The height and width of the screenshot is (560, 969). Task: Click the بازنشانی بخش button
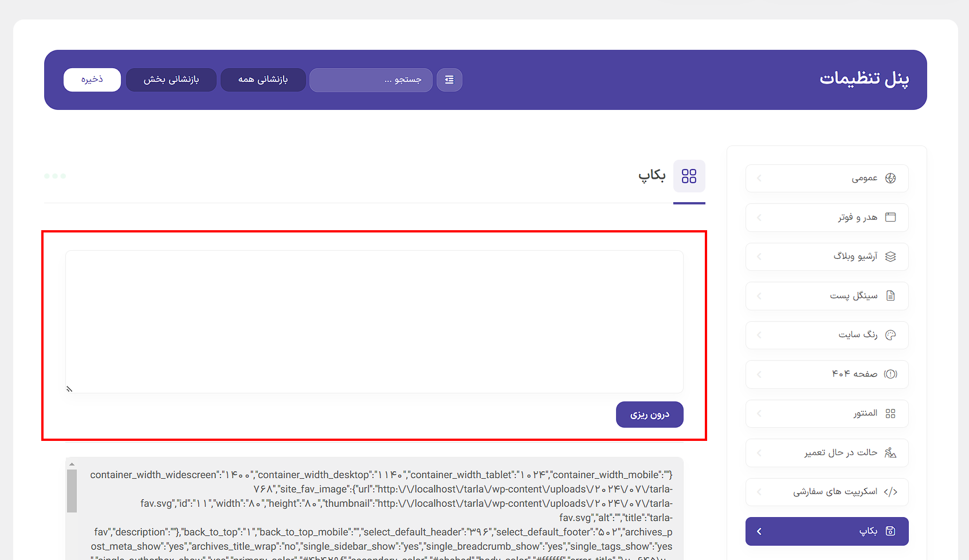click(171, 80)
